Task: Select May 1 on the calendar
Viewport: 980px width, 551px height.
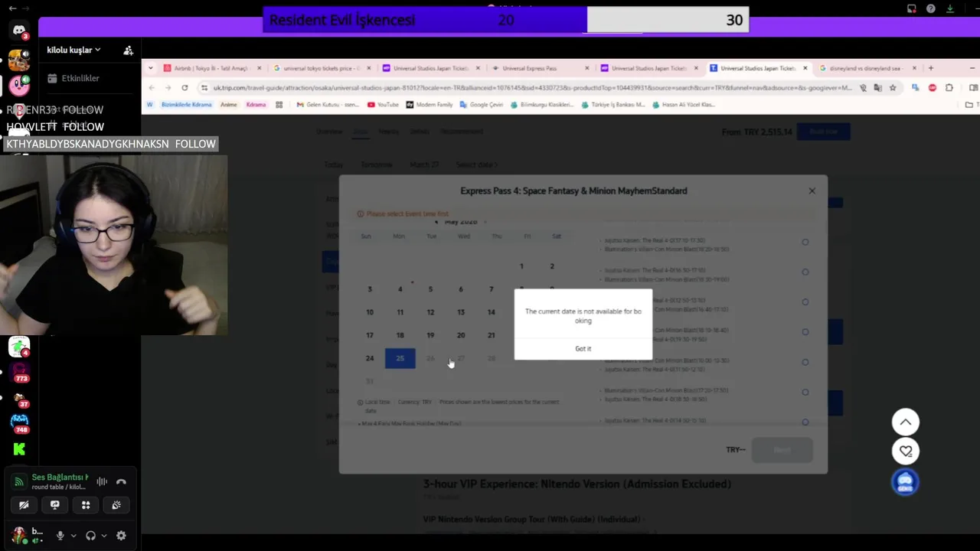Action: (521, 266)
